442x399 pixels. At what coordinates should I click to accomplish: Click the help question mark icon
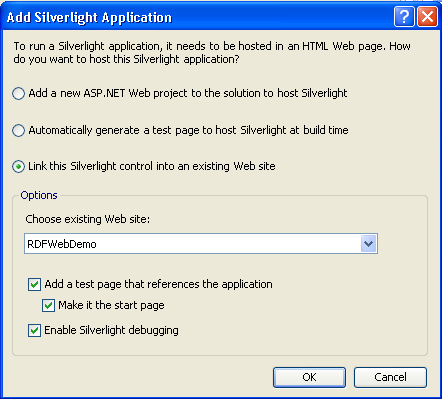404,17
